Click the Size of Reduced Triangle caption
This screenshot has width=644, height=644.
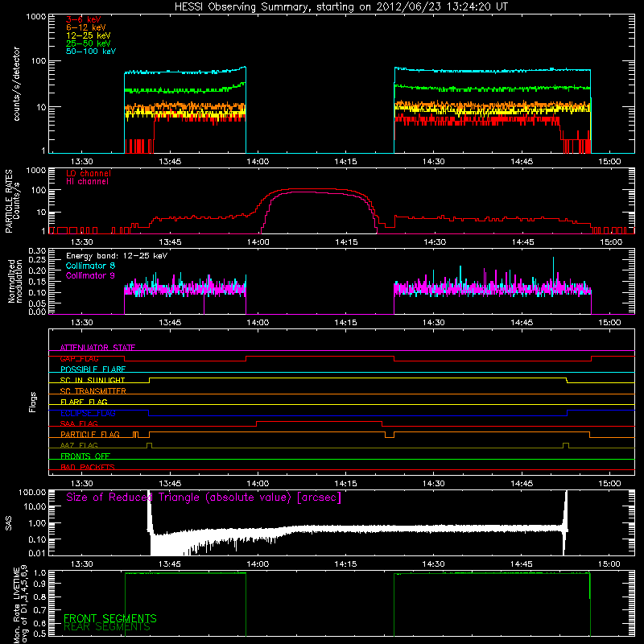point(204,497)
